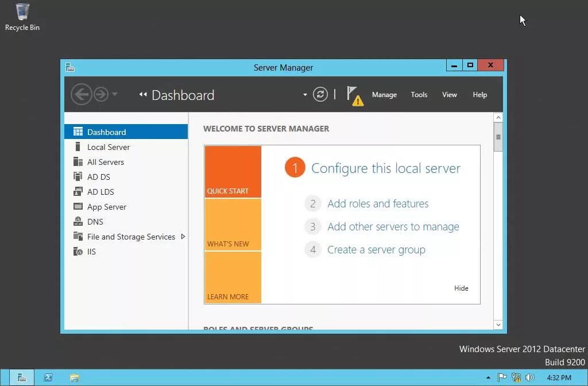Click the double-chevron beside the Dashboard title
588x386 pixels.
[143, 95]
